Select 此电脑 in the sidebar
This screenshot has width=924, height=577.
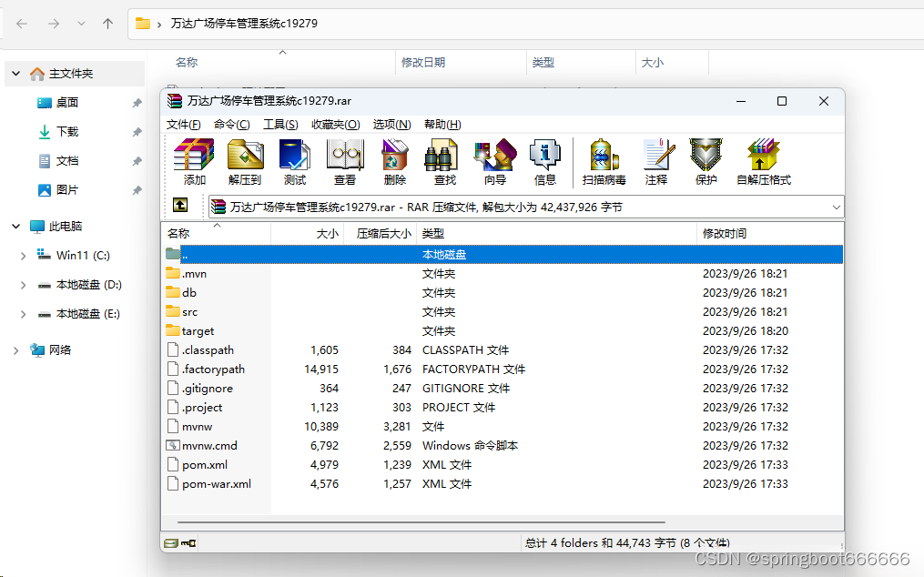click(56, 227)
